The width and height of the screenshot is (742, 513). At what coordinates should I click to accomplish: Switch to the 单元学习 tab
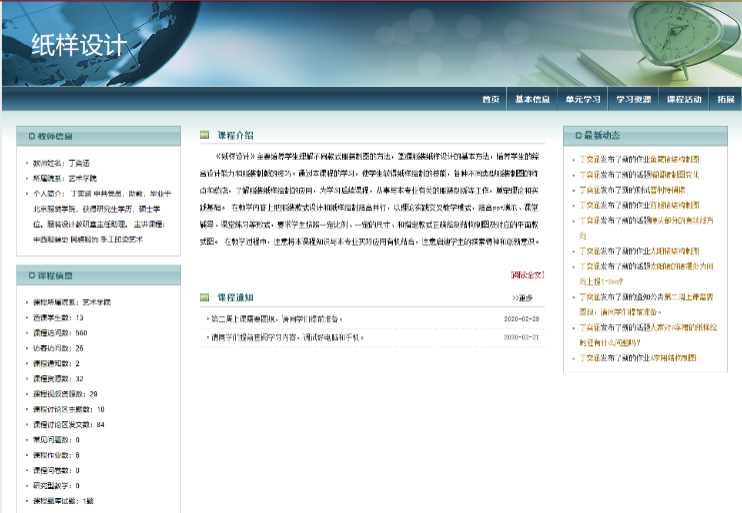(582, 100)
